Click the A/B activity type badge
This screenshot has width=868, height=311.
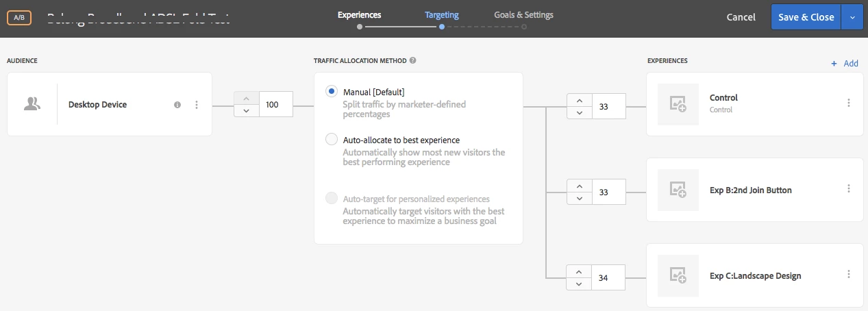[x=18, y=18]
